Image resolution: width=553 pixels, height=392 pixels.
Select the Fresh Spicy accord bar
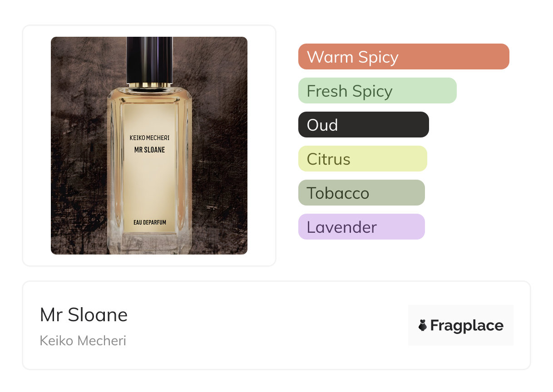377,91
